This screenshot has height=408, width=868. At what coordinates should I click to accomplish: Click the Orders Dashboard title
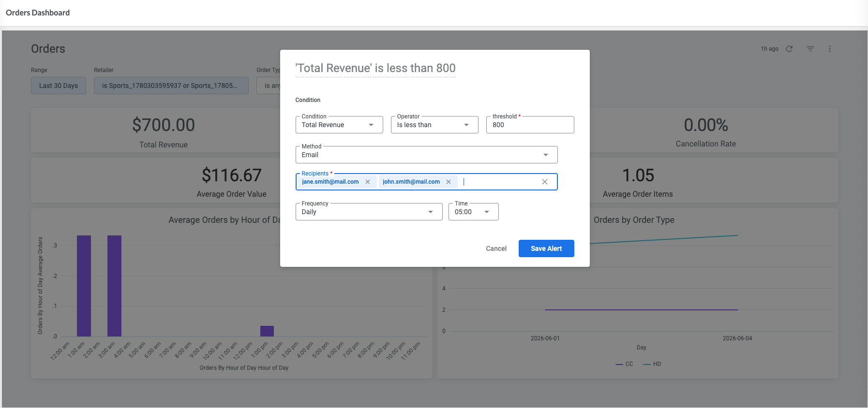click(38, 13)
